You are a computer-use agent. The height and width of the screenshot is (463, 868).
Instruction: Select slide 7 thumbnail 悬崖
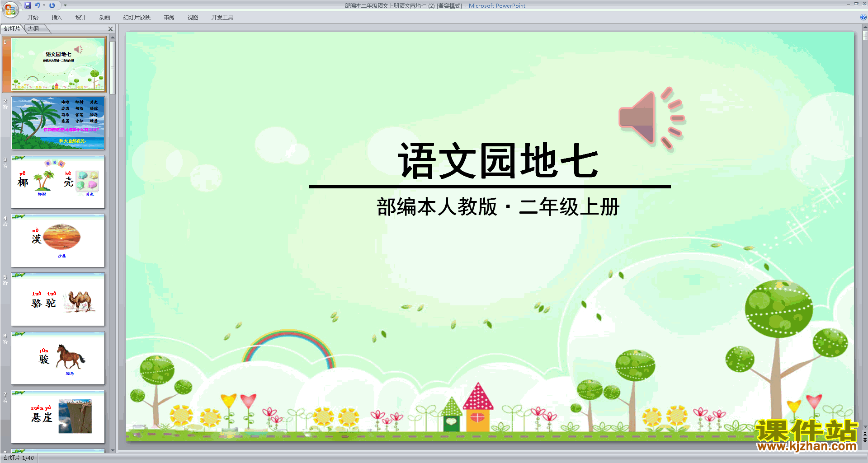[x=58, y=416]
